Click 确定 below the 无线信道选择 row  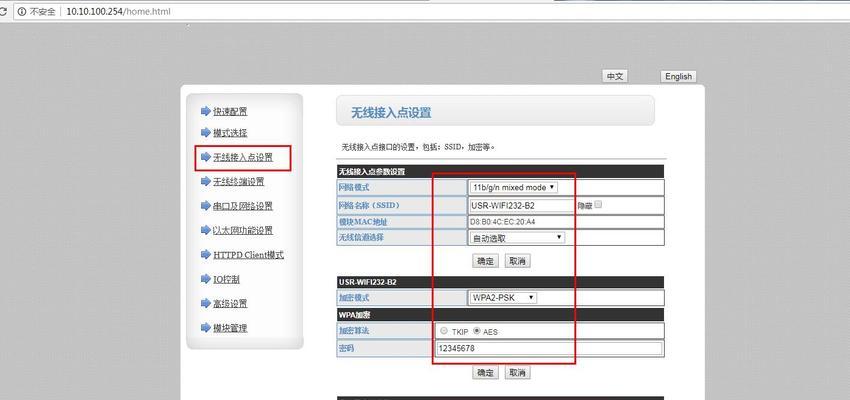pyautogui.click(x=485, y=261)
